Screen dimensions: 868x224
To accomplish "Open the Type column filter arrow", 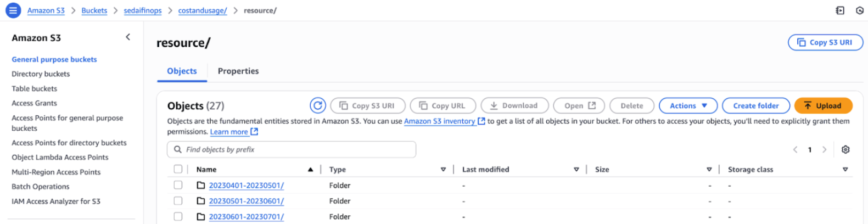I will 443,170.
